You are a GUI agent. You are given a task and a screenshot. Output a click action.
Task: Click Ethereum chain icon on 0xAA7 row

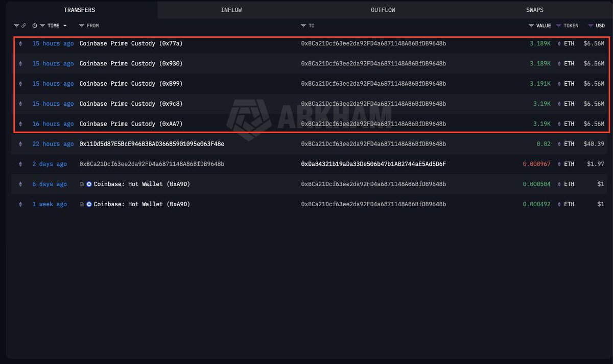coord(20,124)
